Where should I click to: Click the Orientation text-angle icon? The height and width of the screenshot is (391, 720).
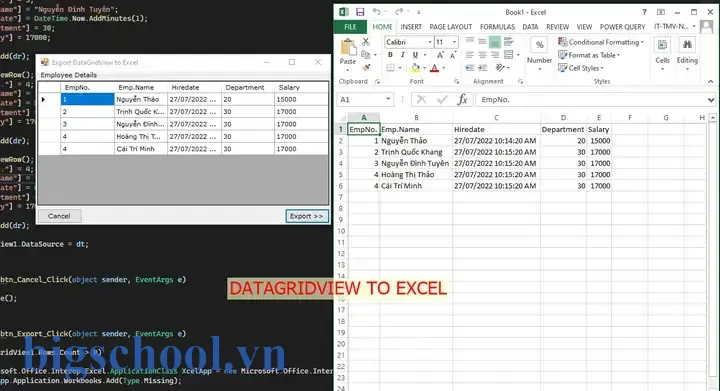click(500, 67)
